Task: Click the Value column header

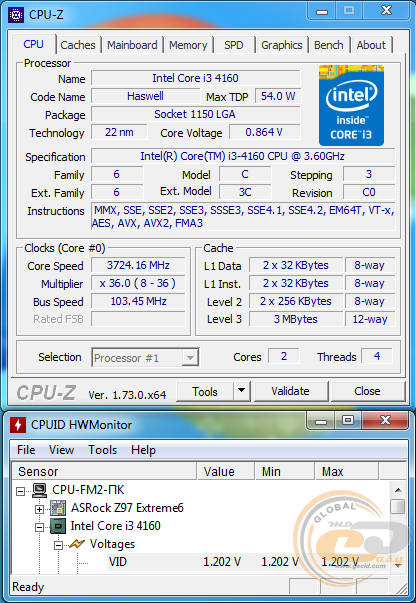Action: (x=226, y=471)
